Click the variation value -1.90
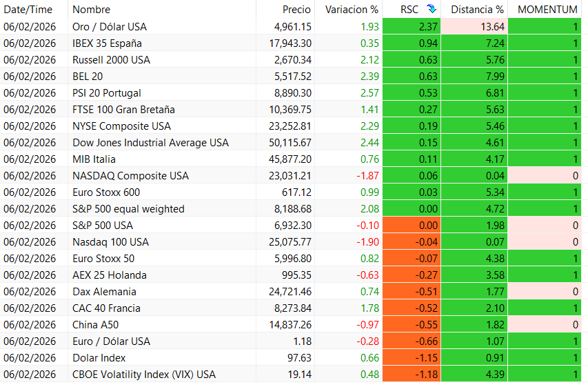 click(368, 241)
